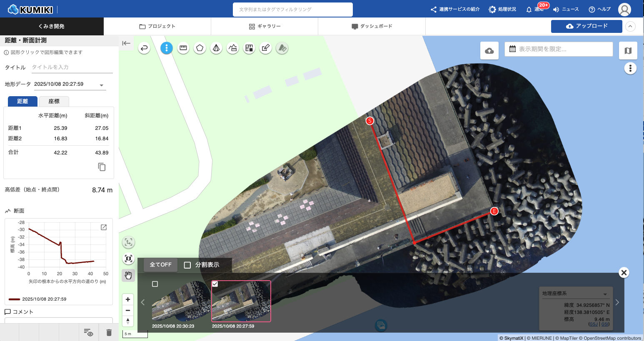Select the polygon area measurement tool
The width and height of the screenshot is (644, 341).
[x=200, y=48]
